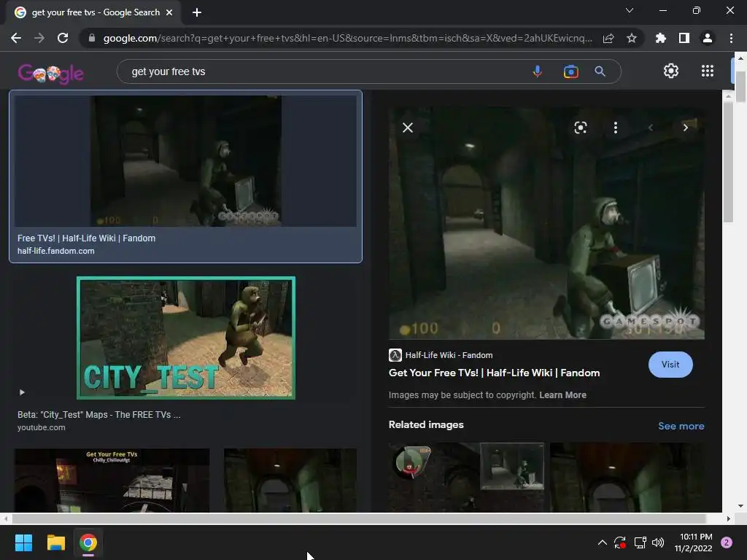Go to next image in preview
Image resolution: width=747 pixels, height=560 pixels.
[686, 128]
